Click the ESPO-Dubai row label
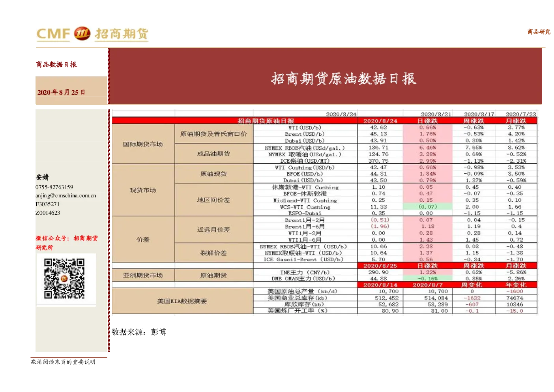The height and width of the screenshot is (392, 554). pos(305,213)
